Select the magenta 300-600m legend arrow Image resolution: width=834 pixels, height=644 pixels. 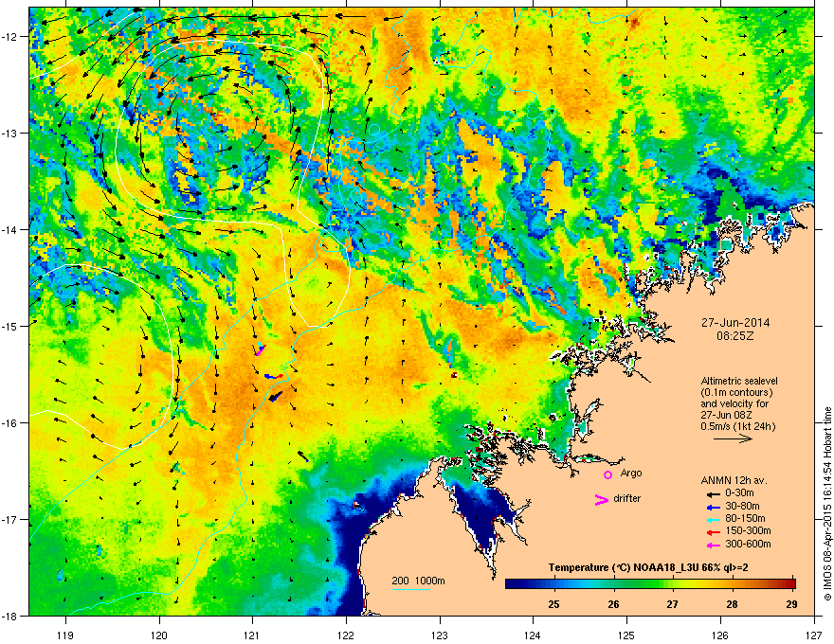(712, 545)
